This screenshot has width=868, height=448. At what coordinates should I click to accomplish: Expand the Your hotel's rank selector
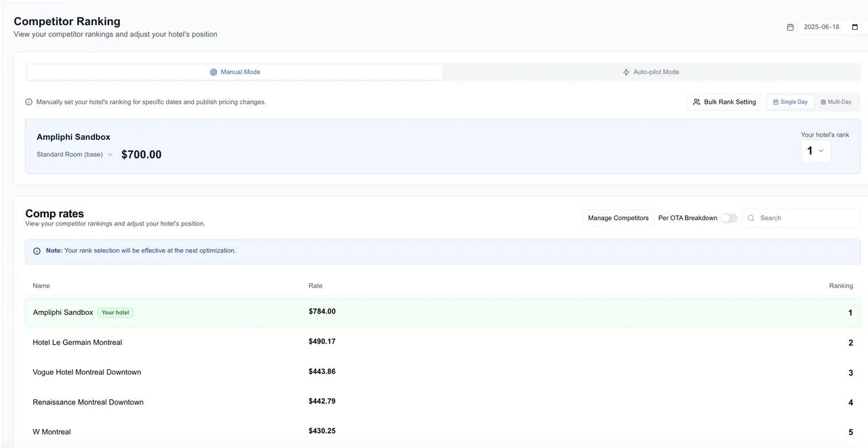[x=815, y=151]
